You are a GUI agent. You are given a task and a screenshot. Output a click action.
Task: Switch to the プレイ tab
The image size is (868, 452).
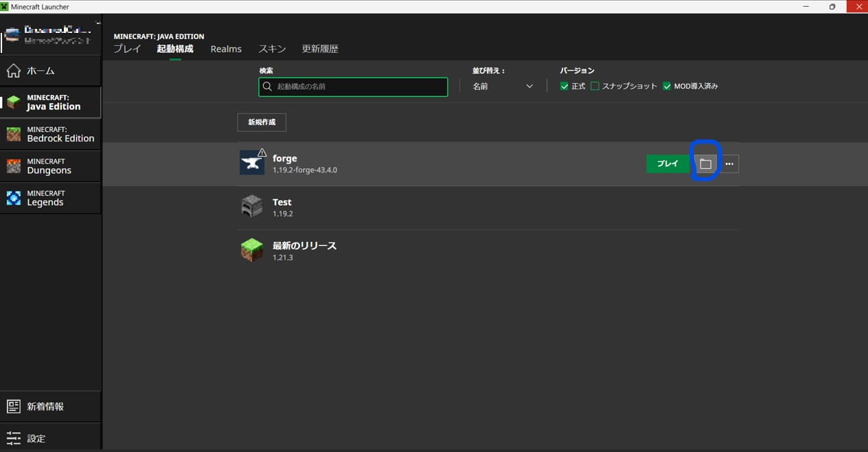click(127, 49)
